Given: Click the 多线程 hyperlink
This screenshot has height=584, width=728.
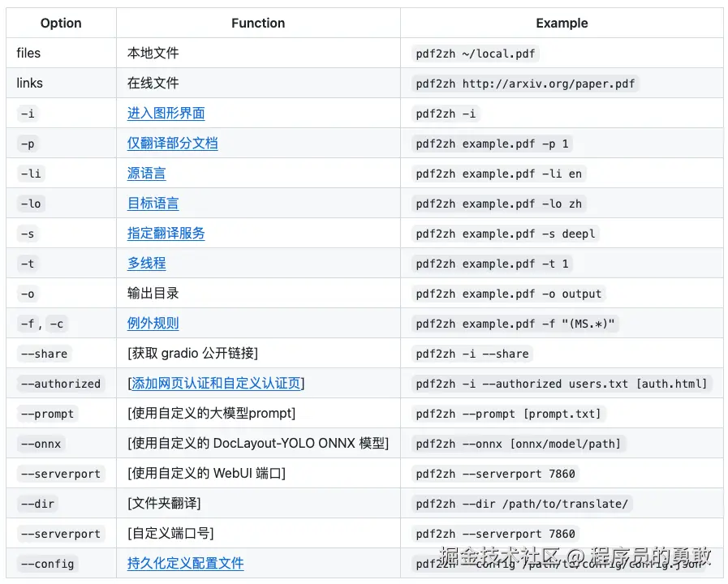Looking at the screenshot, I should pyautogui.click(x=146, y=264).
